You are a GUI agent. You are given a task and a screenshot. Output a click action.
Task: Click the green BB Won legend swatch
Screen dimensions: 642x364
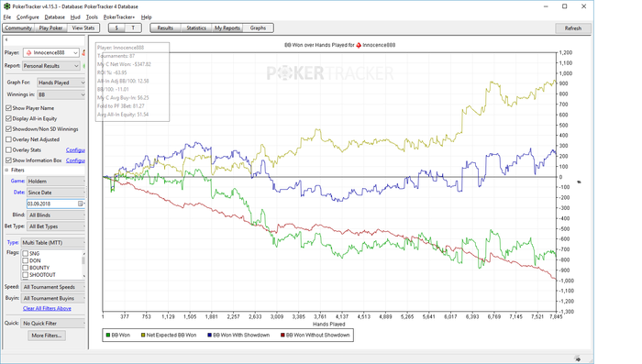tap(108, 335)
